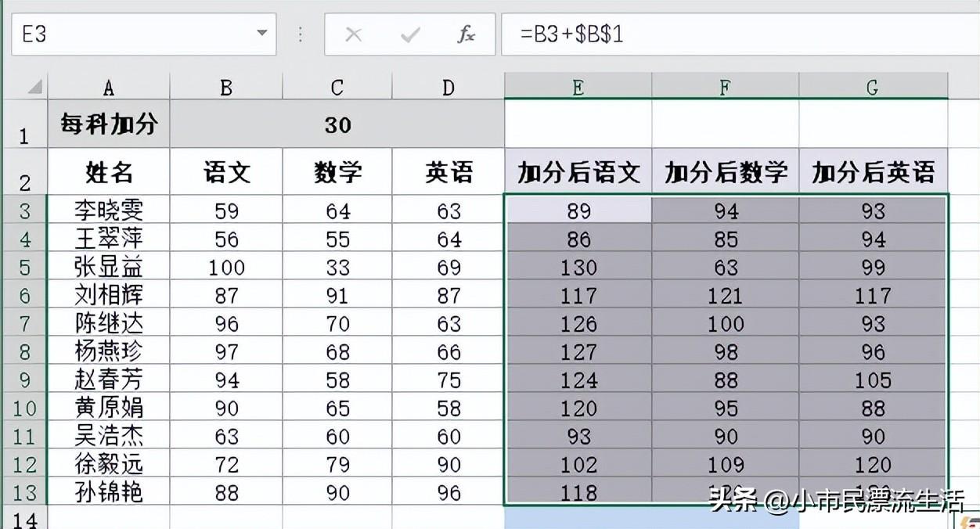Screen dimensions: 980x529
Task: Select column F header
Action: point(726,86)
